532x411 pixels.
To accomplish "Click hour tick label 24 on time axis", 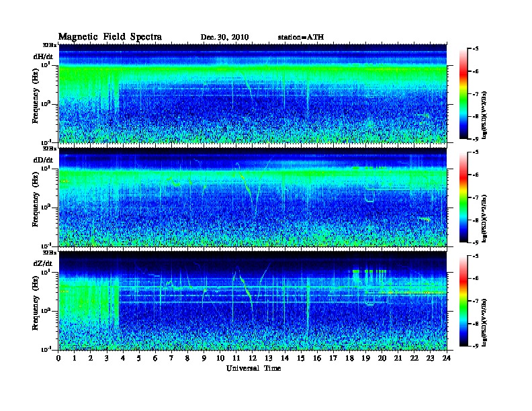I will tap(447, 358).
